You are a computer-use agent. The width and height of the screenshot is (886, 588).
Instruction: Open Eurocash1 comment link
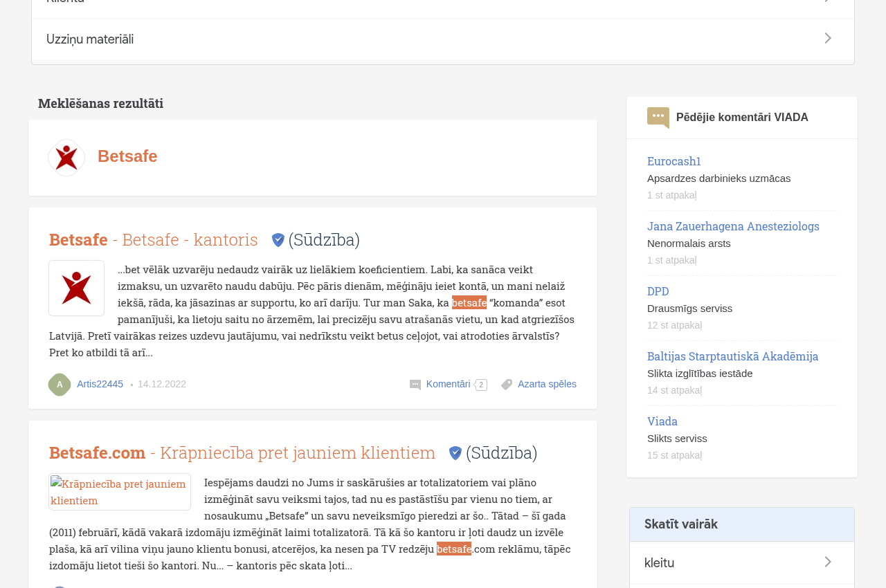674,161
